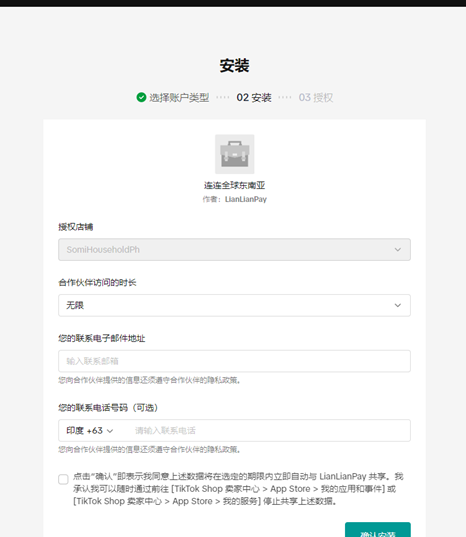Click the small arrow next to 印度 +63
466x537 pixels.
coord(110,431)
